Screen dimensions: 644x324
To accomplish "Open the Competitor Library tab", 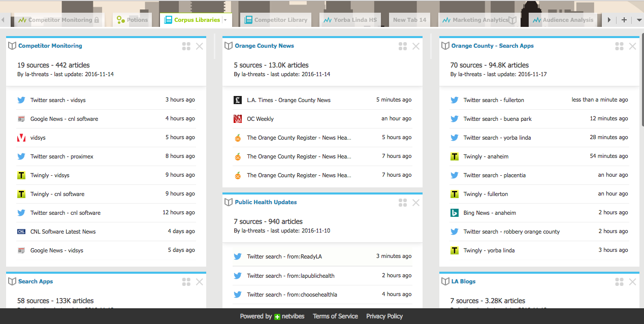I will [276, 20].
